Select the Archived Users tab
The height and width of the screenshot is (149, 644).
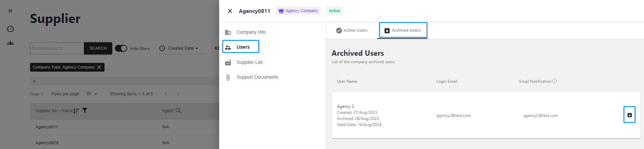tap(403, 30)
